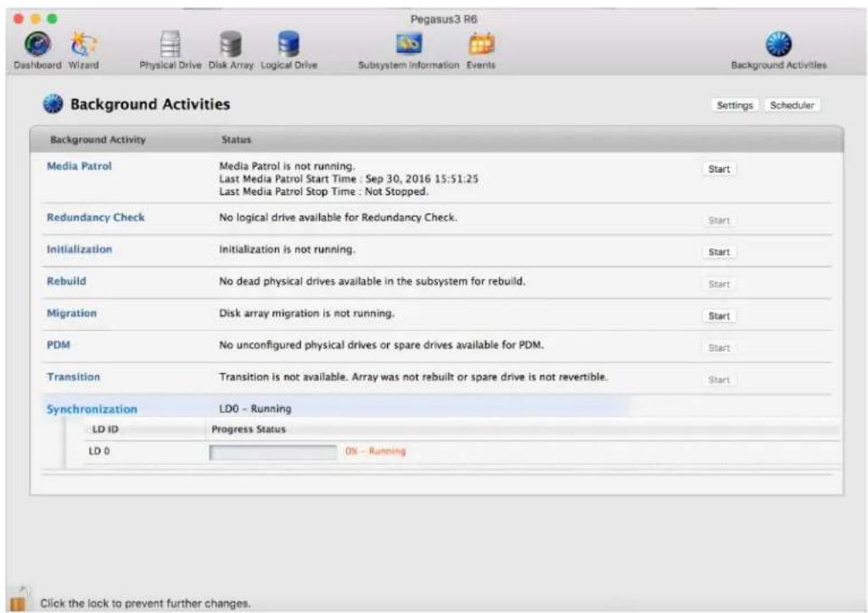
Task: Open the Disk Array view
Action: click(x=230, y=44)
